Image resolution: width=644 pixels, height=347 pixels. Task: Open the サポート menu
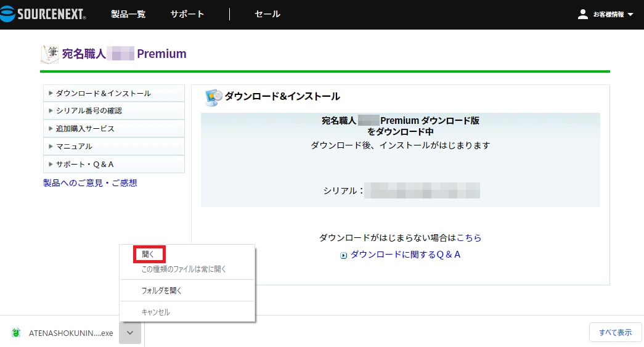point(187,14)
